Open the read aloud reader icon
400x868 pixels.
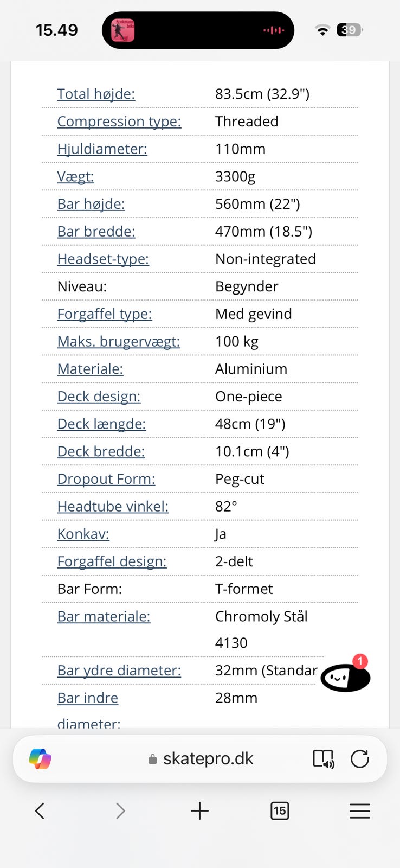click(324, 758)
